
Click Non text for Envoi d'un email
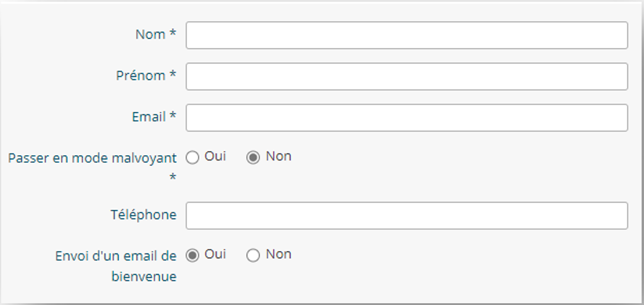pos(279,255)
